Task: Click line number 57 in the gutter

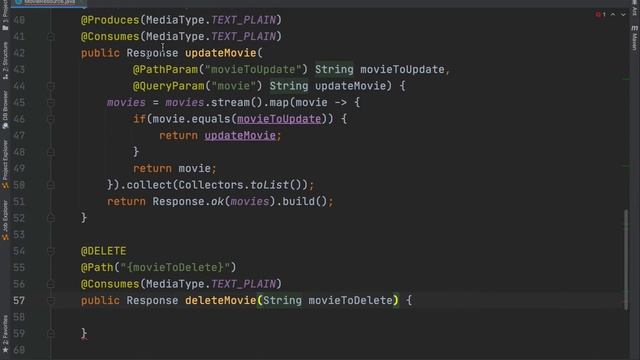Action: point(19,300)
